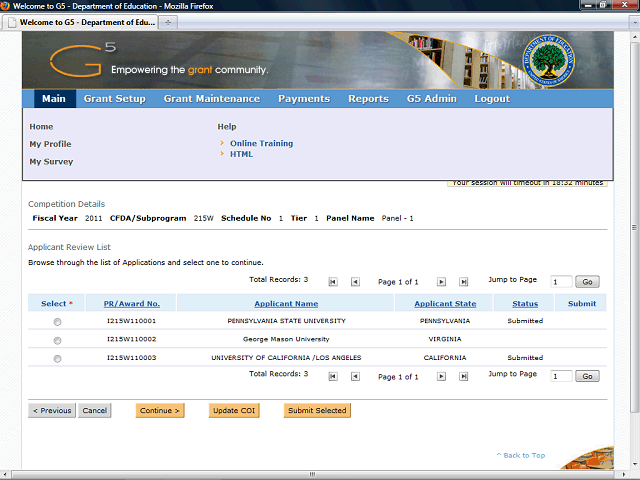This screenshot has height=480, width=640.
Task: Sort by Applicant Name column header
Action: pos(286,304)
